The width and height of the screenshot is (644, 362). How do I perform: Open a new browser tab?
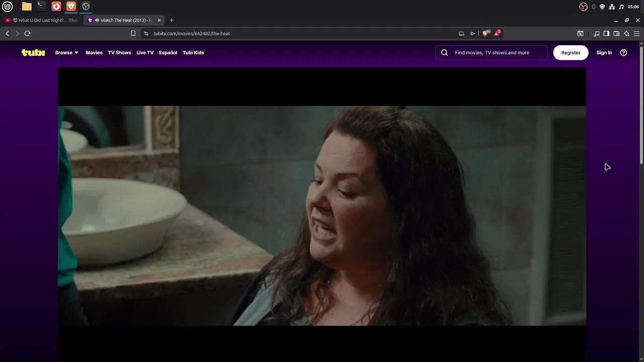pos(172,20)
